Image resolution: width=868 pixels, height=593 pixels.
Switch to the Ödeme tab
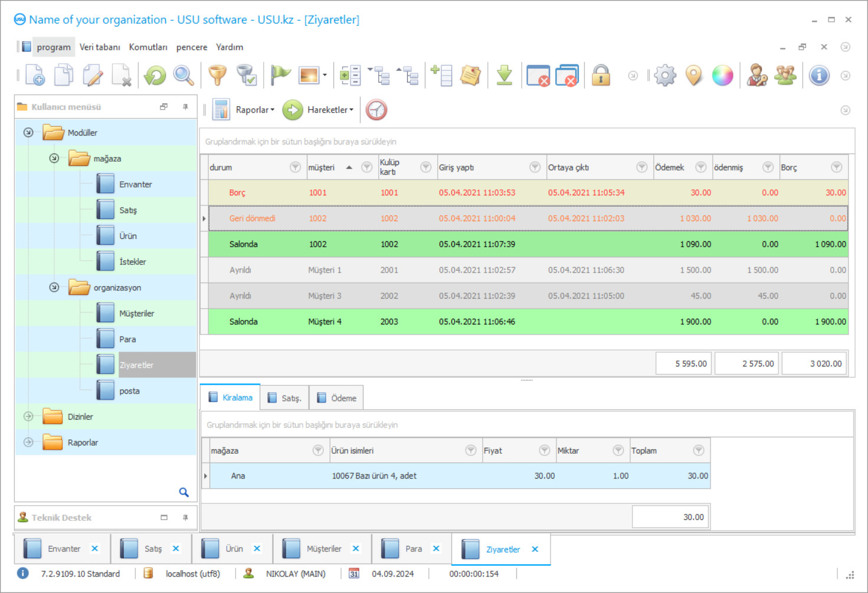(337, 398)
